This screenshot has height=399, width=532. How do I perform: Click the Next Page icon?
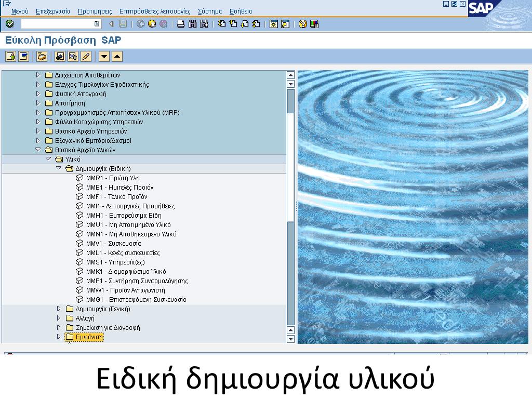point(245,24)
